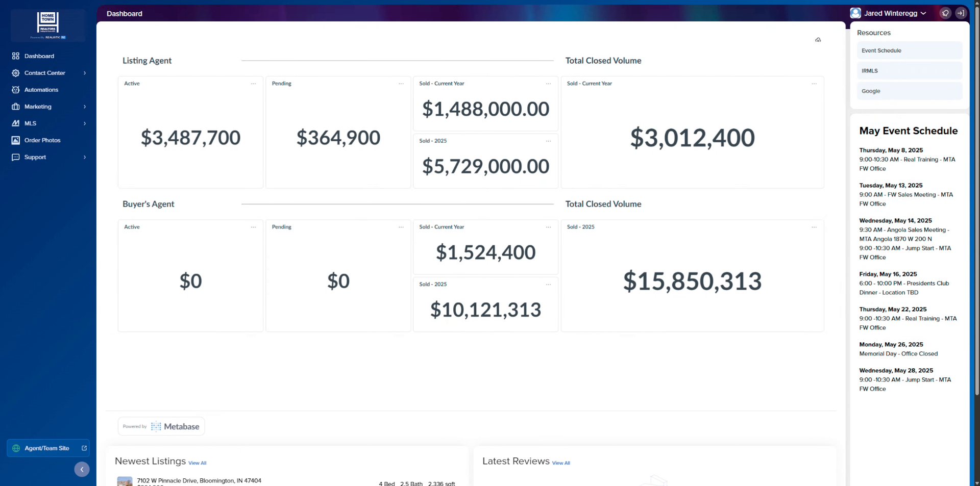The height and width of the screenshot is (486, 980).
Task: Click the $3,487,700 Active listing value
Action: tap(191, 138)
